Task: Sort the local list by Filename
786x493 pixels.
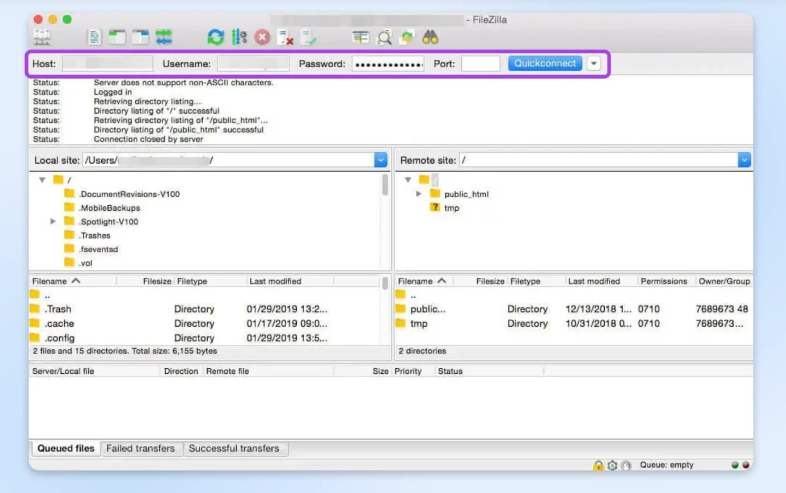Action: 73,281
